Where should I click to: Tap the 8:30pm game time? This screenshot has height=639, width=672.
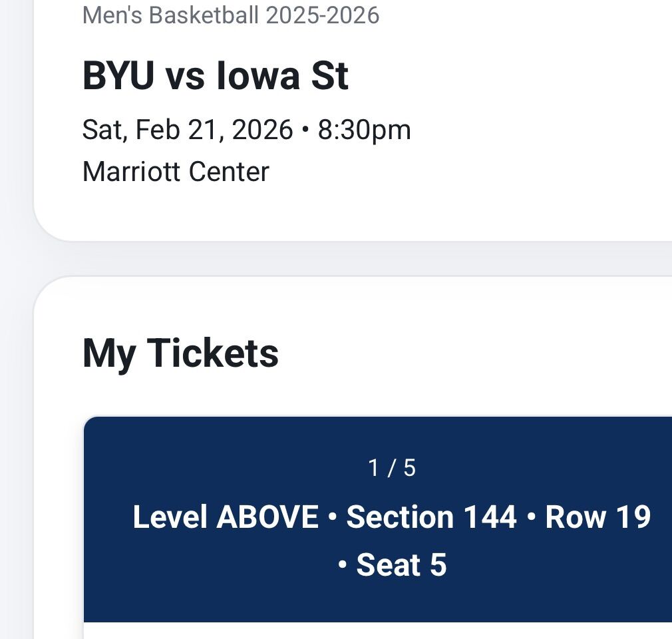[366, 129]
